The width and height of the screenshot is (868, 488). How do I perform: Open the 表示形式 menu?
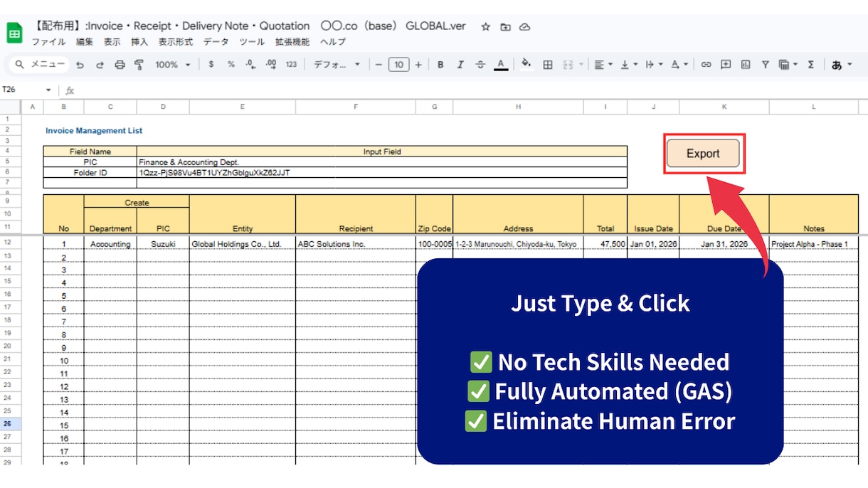click(x=175, y=42)
